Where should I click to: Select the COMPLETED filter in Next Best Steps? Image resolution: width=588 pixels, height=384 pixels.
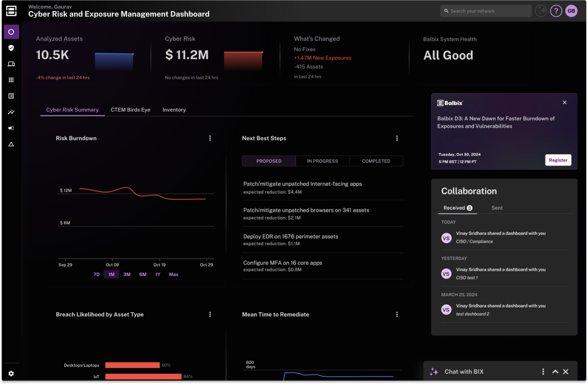[x=376, y=161]
